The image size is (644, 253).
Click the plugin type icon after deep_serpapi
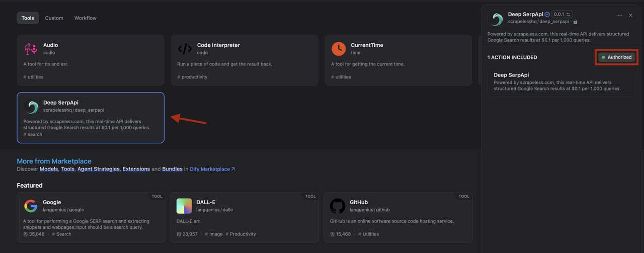(576, 22)
